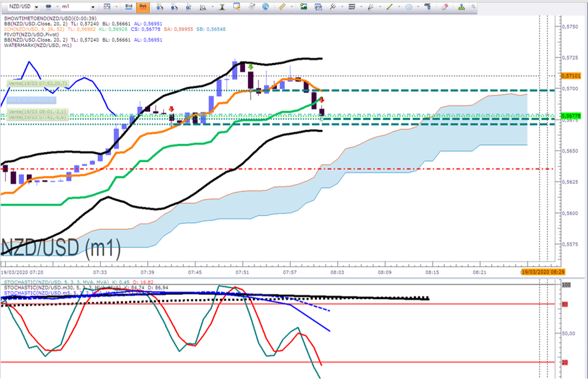Open the chart type dropdown arrow
This screenshot has width=588, height=392.
tap(116, 7)
